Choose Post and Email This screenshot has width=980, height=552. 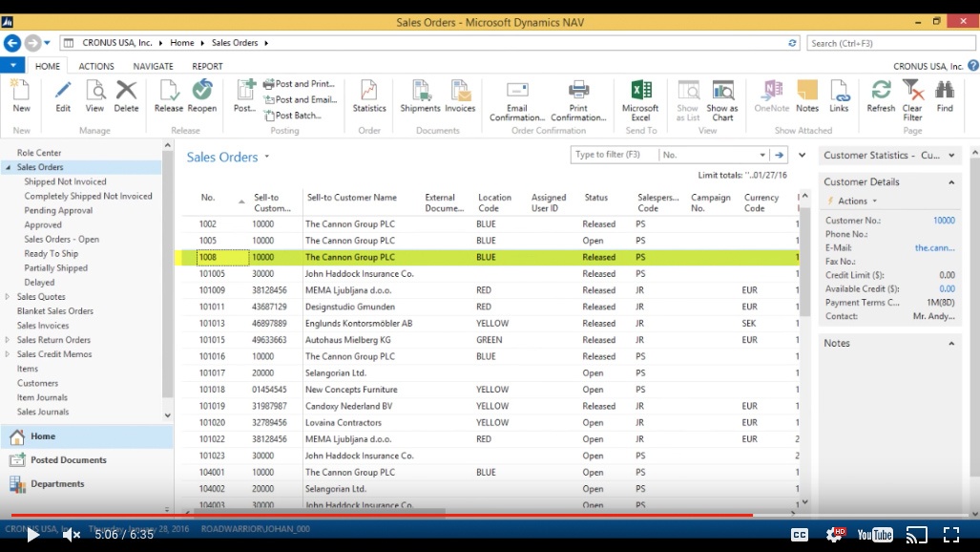pos(301,99)
